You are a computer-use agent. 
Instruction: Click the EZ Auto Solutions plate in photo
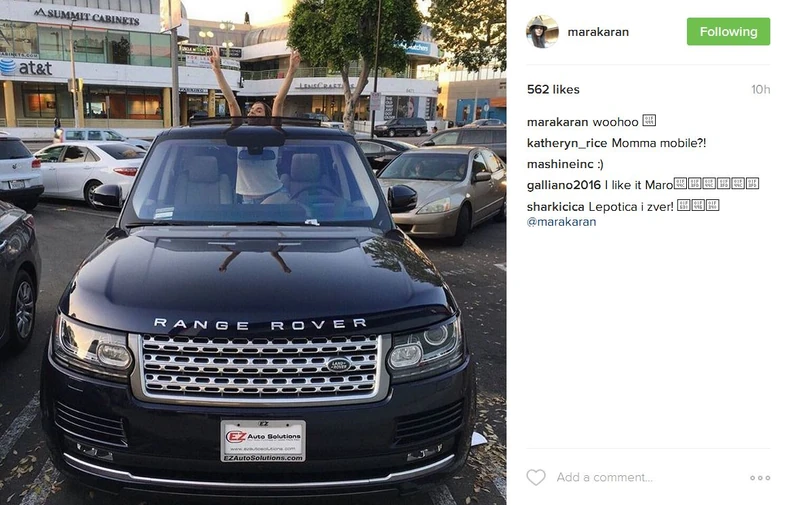click(x=264, y=440)
